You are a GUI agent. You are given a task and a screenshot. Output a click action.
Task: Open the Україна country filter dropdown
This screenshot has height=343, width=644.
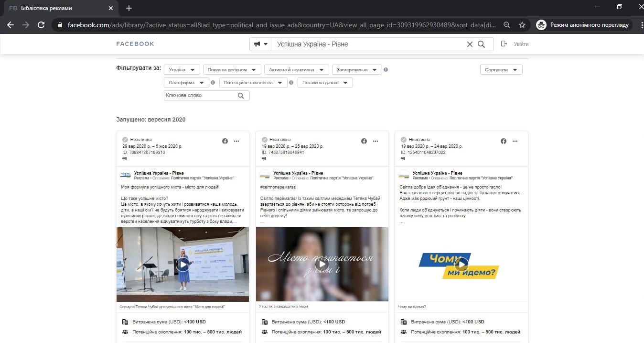182,70
